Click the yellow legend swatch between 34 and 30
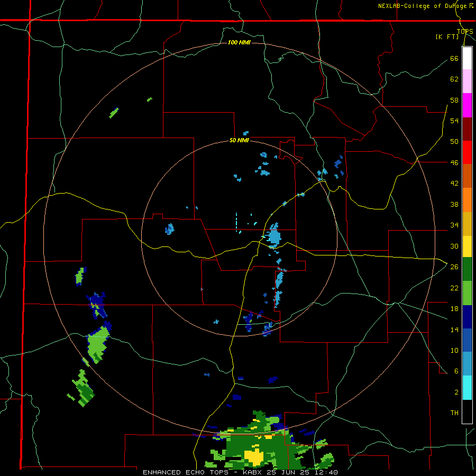 (467, 246)
